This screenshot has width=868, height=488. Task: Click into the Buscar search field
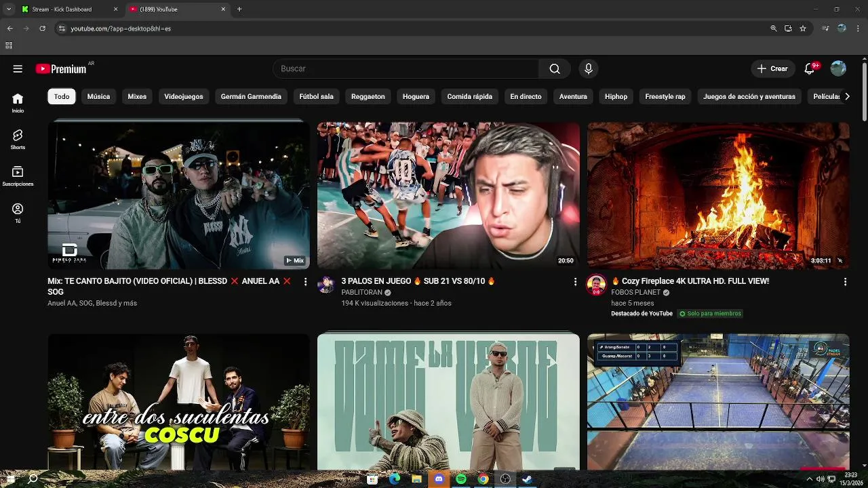point(406,68)
